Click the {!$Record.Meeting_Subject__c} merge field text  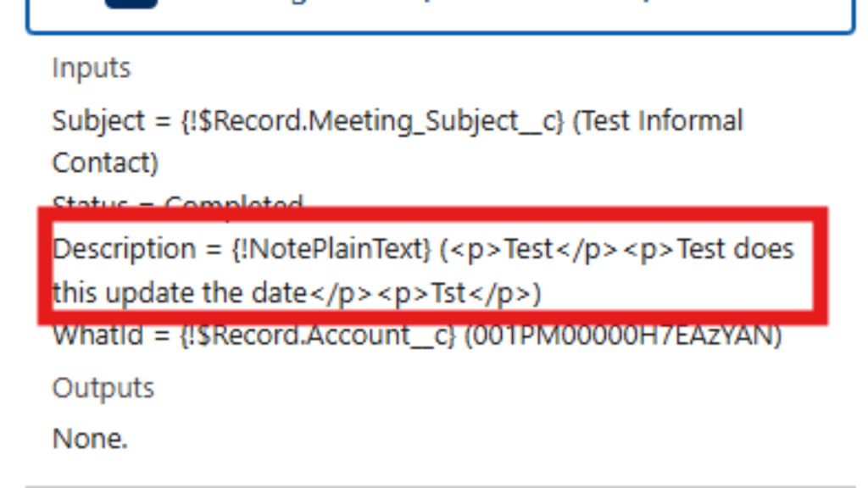coord(372,121)
